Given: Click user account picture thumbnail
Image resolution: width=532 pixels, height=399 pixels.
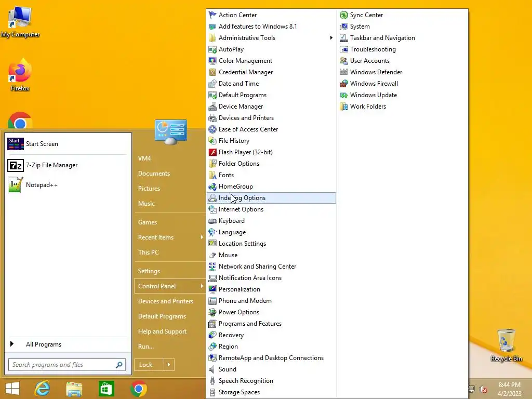Looking at the screenshot, I should click(x=170, y=132).
